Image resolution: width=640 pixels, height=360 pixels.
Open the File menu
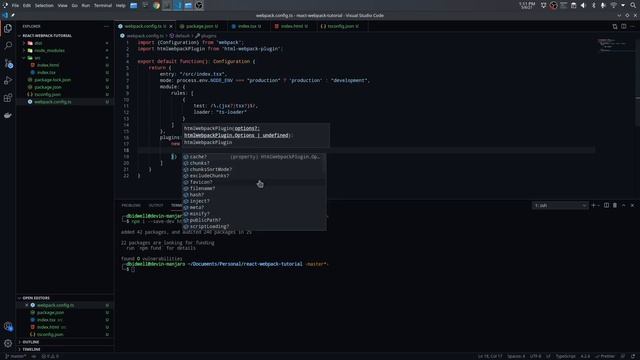point(15,5)
